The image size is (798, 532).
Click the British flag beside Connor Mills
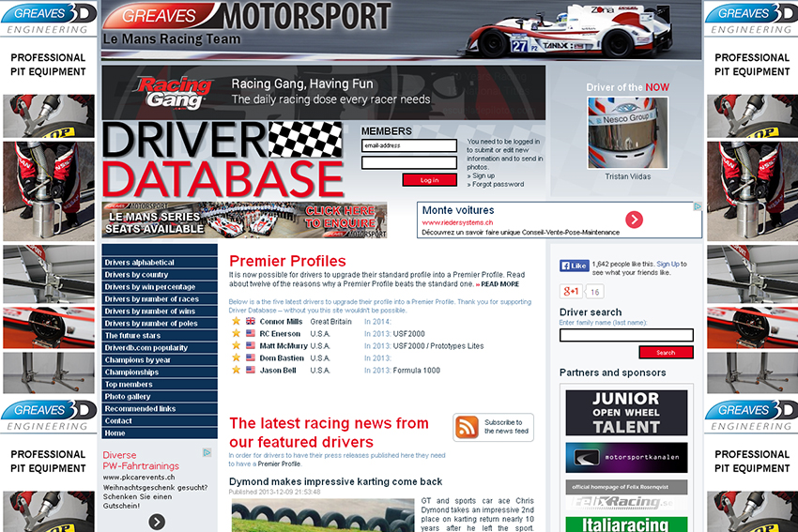251,321
